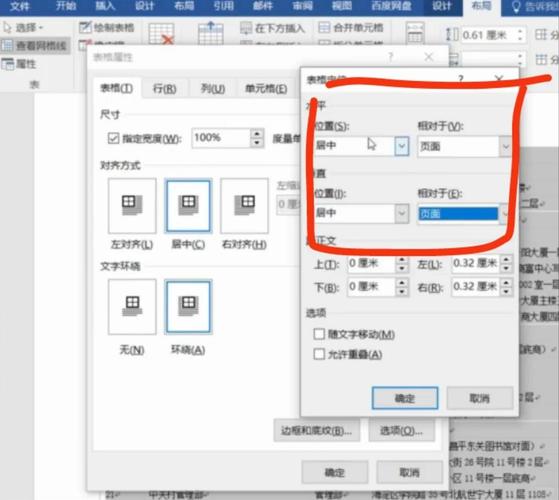Image resolution: width=559 pixels, height=500 pixels.
Task: Click 取消 in the positioning dialog
Action: pyautogui.click(x=479, y=398)
